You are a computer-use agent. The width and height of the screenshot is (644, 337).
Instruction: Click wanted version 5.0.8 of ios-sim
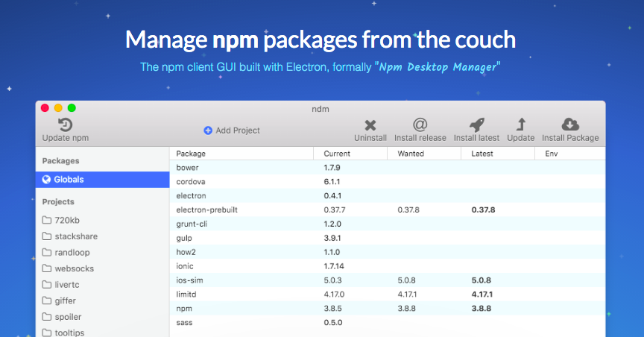click(x=407, y=280)
